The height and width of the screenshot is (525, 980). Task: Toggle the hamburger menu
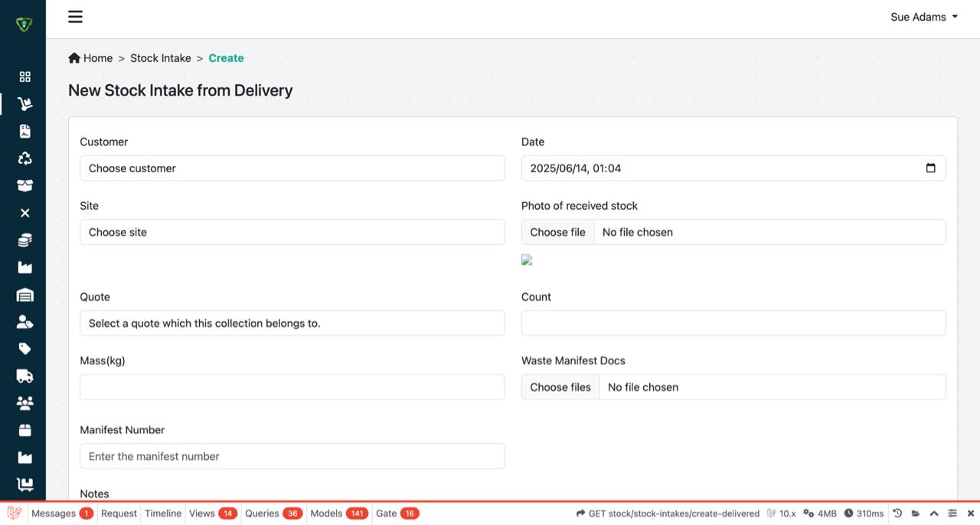tap(75, 17)
